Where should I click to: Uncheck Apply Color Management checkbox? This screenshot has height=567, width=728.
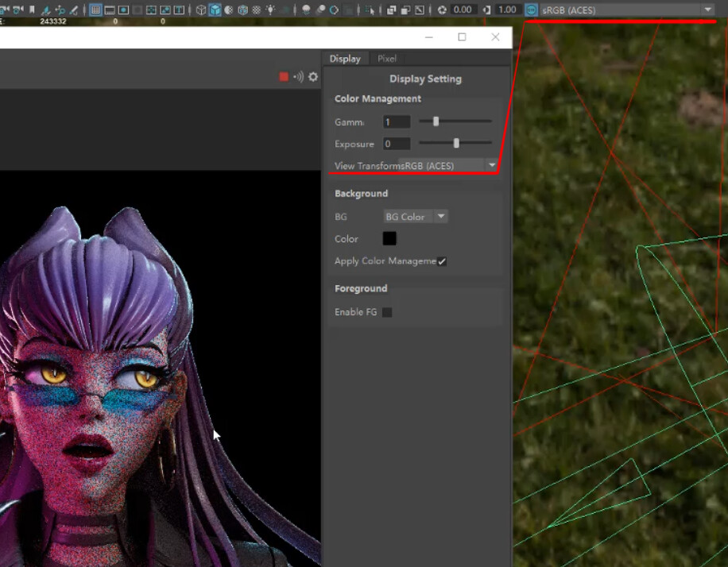442,261
